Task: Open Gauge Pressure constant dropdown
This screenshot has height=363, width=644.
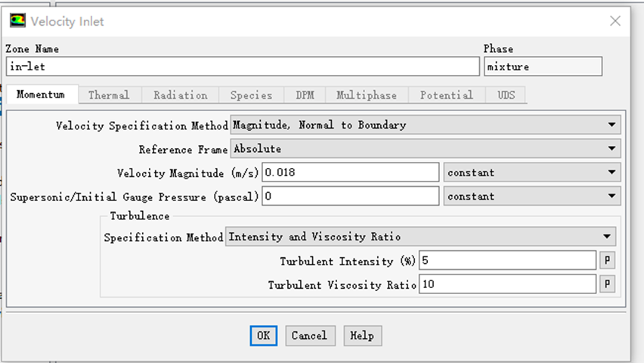Action: pos(532,196)
